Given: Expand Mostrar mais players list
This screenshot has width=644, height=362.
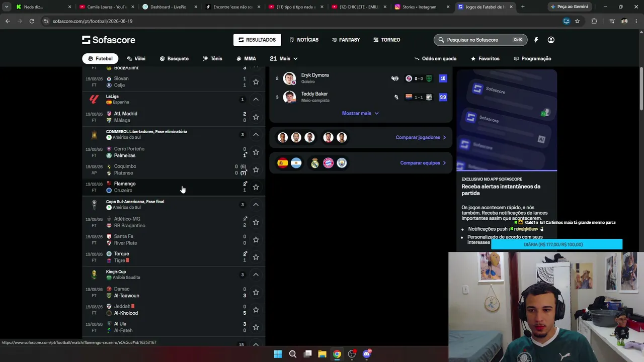Looking at the screenshot, I should click(x=360, y=113).
